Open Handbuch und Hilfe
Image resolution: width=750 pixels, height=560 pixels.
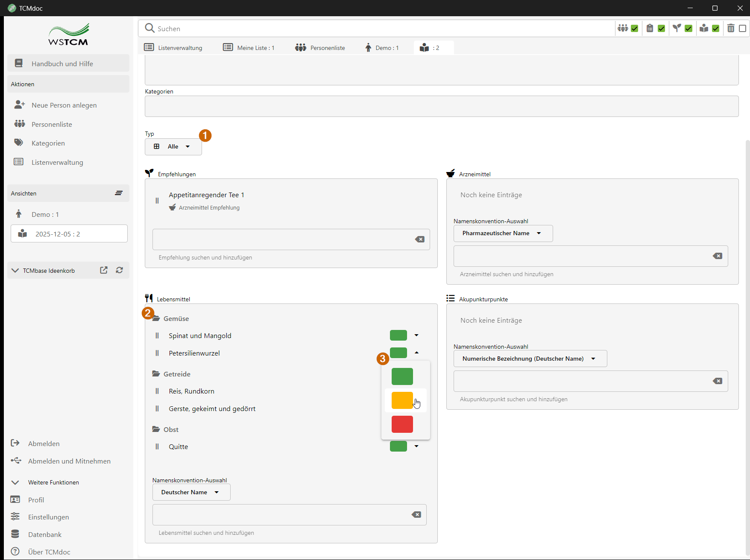pos(68,64)
